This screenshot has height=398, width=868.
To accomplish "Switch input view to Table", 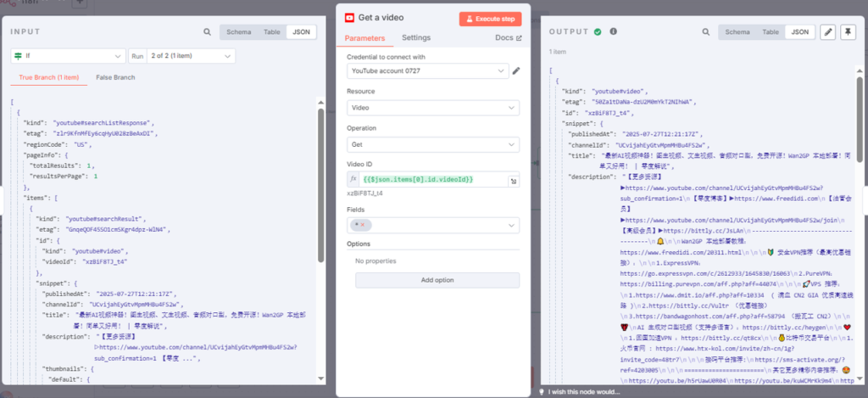I will pos(271,32).
